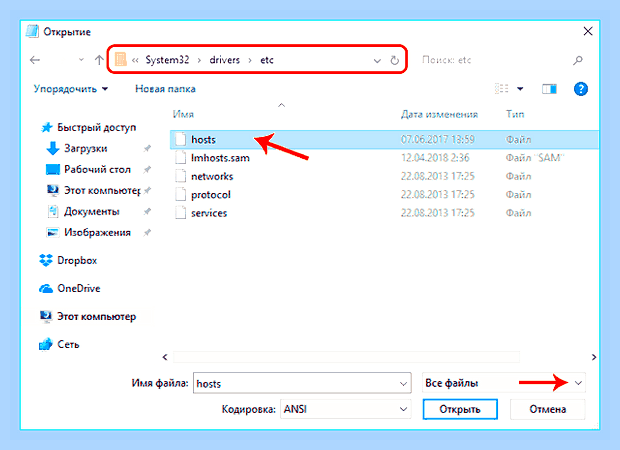Change view with the view icon
The width and height of the screenshot is (620, 450).
coord(501,89)
